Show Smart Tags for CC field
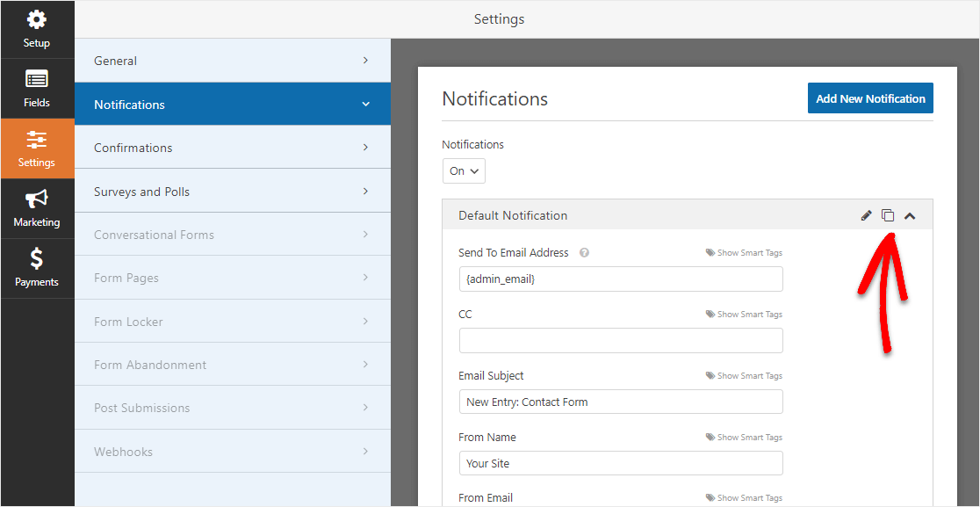Screen dimensions: 980x507 coord(744,315)
